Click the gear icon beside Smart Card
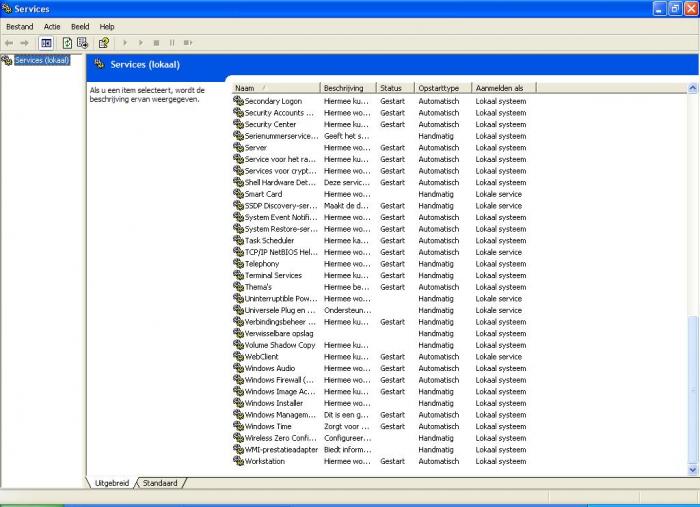The width and height of the screenshot is (700, 507). tap(238, 194)
